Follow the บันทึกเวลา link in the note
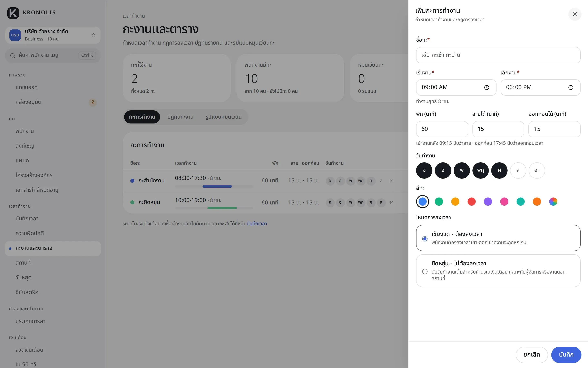 tap(257, 224)
